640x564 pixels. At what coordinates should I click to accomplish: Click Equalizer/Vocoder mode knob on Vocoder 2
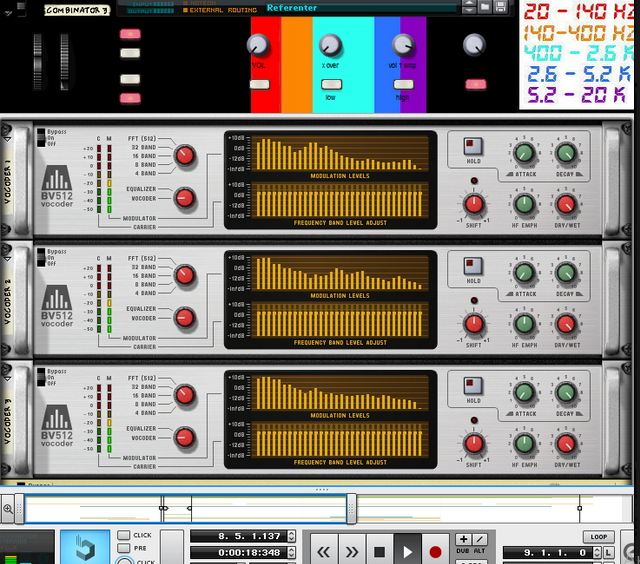184,318
